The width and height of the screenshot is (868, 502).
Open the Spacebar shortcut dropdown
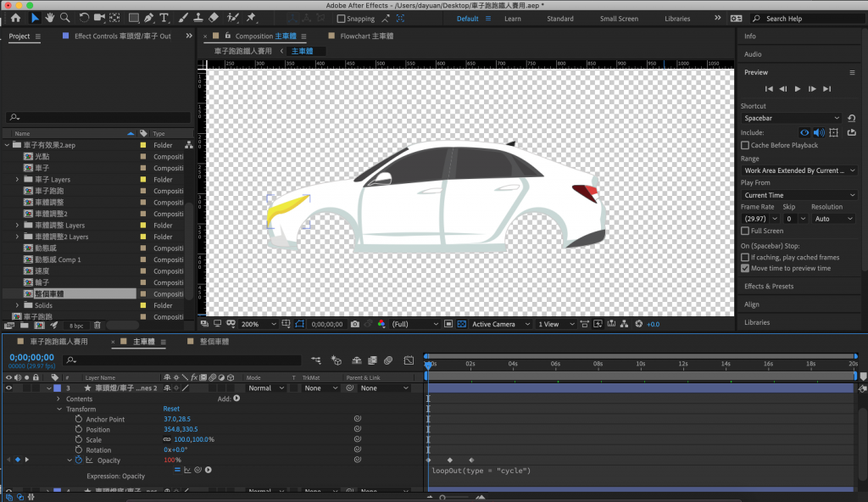click(791, 118)
